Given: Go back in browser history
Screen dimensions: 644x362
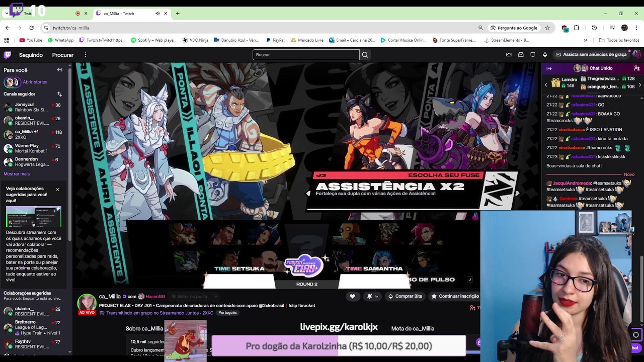Looking at the screenshot, I should click(x=7, y=28).
